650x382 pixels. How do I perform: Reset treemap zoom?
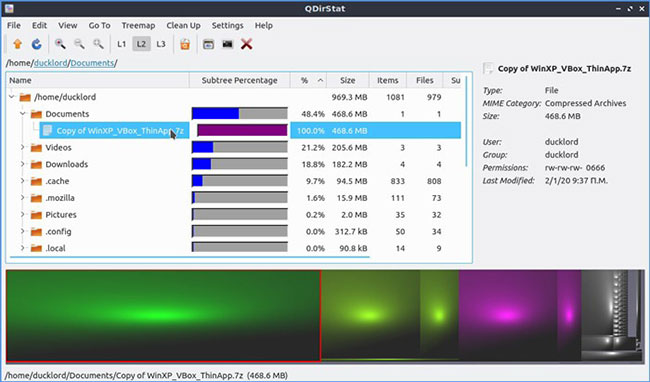[98, 44]
